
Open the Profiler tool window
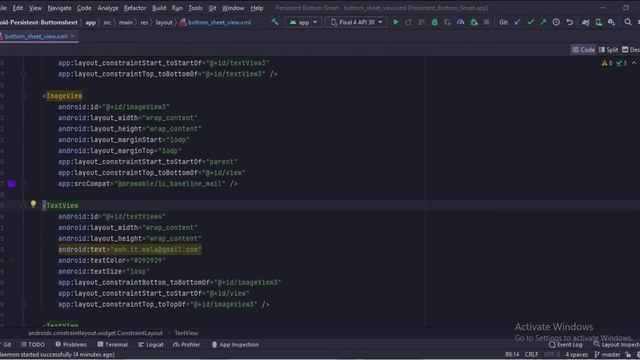pyautogui.click(x=187, y=344)
